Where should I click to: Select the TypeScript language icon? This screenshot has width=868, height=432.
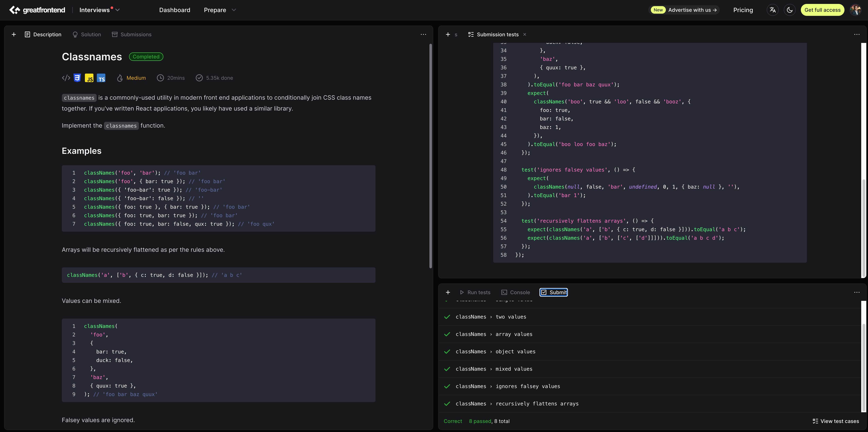point(101,78)
